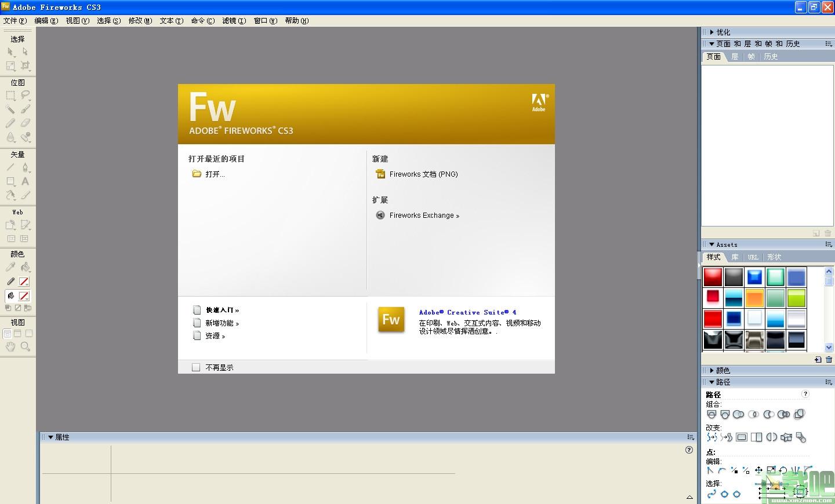Switch to standard screen view mode
This screenshot has height=504, width=835.
[x=7, y=334]
